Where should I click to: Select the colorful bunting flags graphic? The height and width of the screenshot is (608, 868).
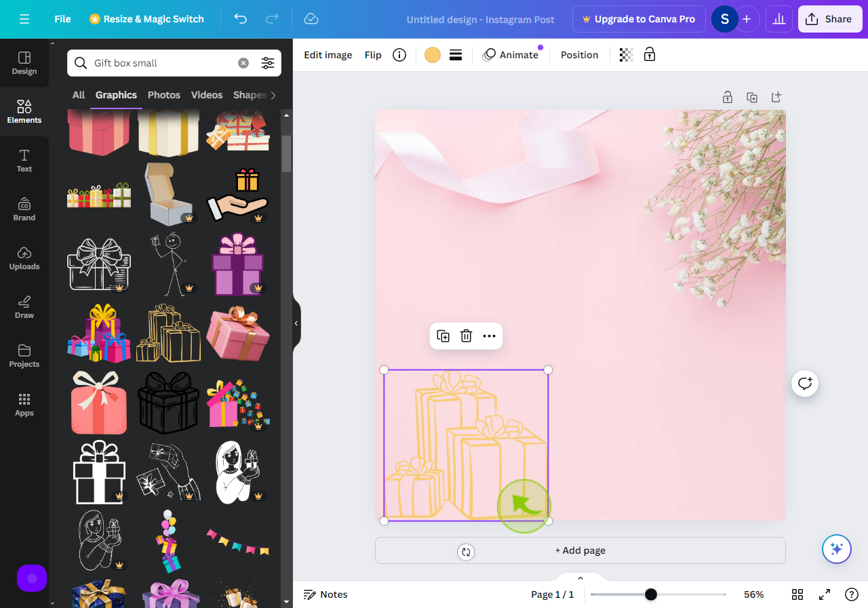tap(237, 541)
